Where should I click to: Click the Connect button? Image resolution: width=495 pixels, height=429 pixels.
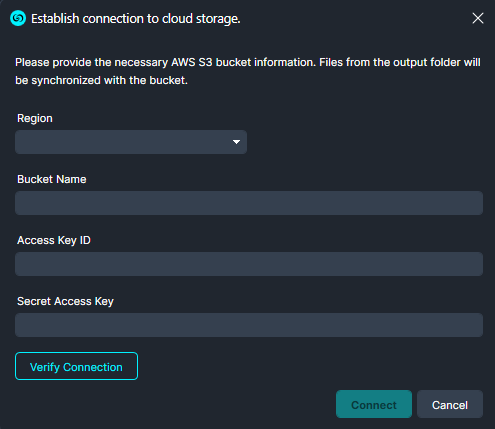point(374,404)
